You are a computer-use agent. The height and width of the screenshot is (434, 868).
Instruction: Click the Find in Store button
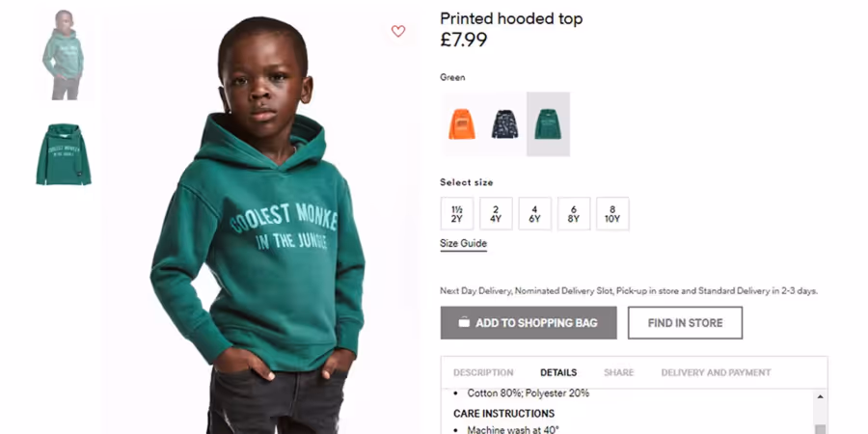tap(685, 323)
